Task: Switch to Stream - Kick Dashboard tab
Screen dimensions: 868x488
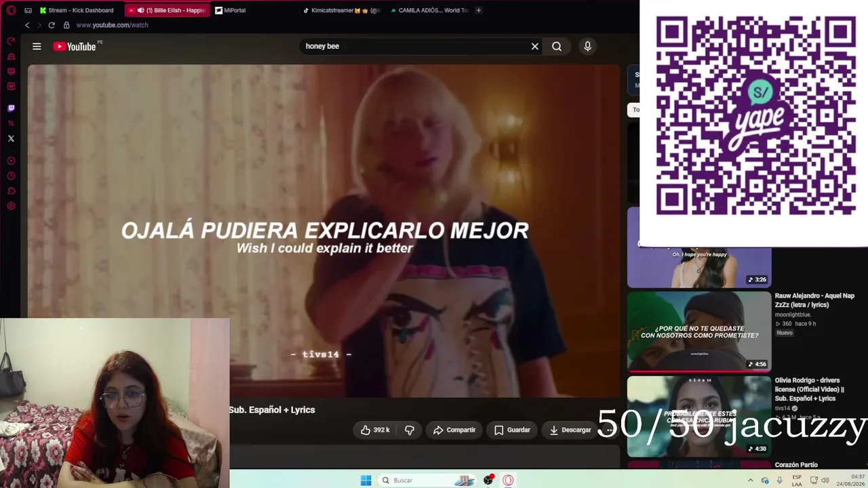Action: 77,10
